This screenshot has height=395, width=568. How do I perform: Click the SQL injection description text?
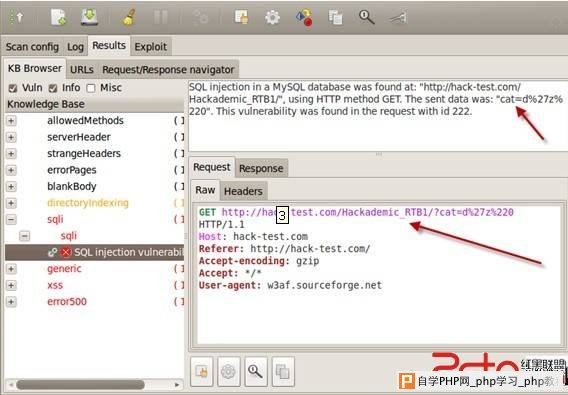point(376,99)
